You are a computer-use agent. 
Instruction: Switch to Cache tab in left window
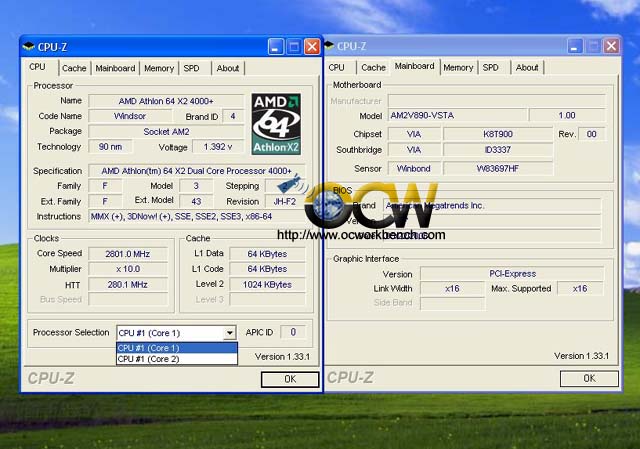coord(74,68)
